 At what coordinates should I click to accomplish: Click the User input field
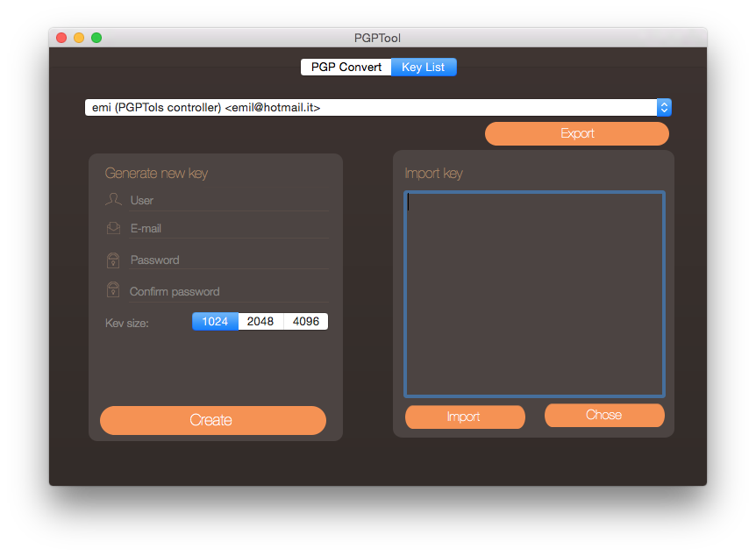230,200
